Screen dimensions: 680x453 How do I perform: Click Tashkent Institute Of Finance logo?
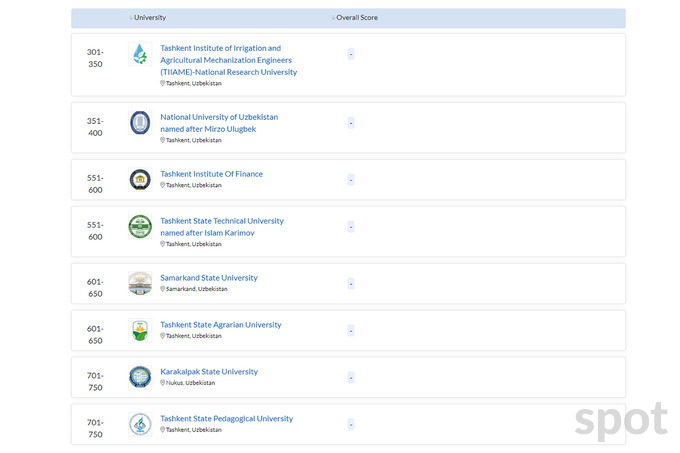(x=139, y=179)
